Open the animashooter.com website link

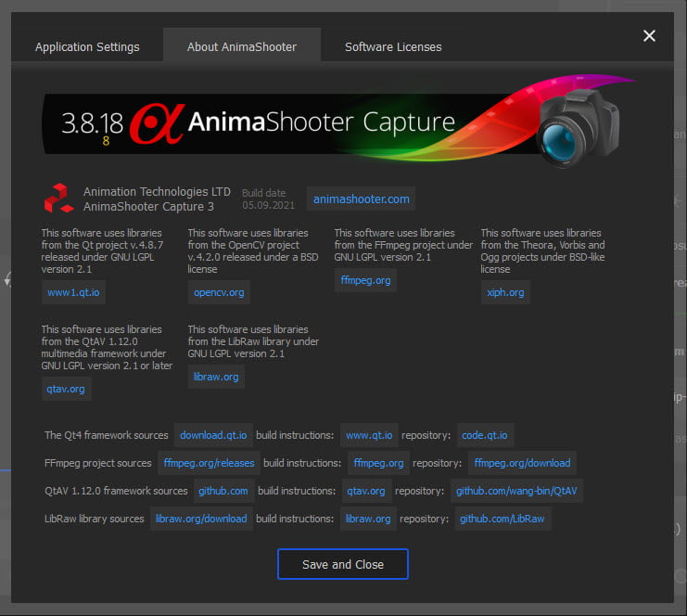[x=361, y=199]
